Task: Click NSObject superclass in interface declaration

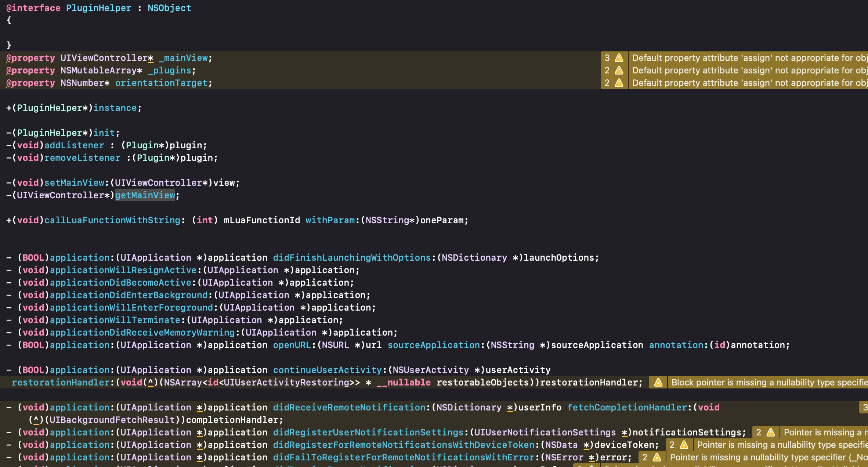Action: pos(169,8)
